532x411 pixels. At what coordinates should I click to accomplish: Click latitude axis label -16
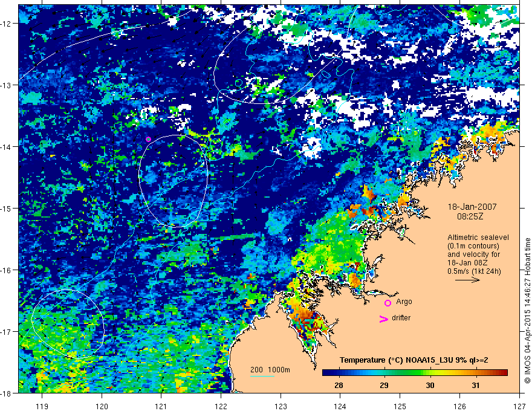(x=6, y=270)
